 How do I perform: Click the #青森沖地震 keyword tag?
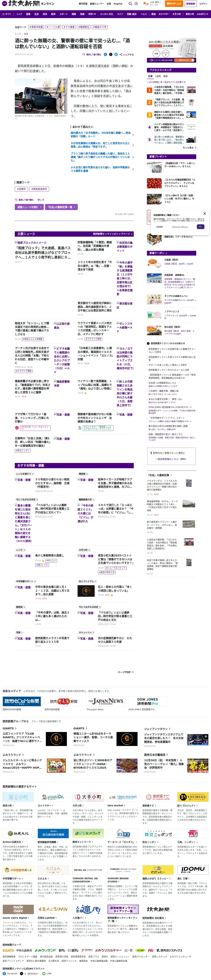coord(36,27)
